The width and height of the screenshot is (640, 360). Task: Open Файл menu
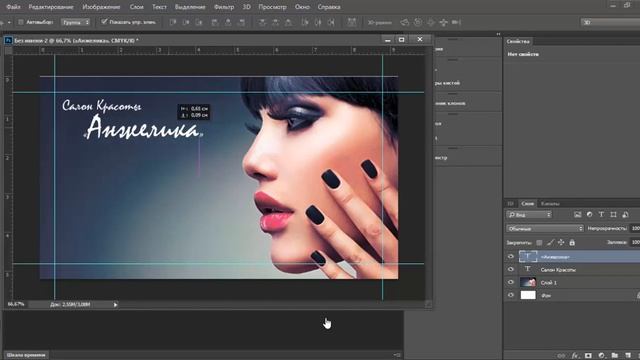pyautogui.click(x=13, y=7)
